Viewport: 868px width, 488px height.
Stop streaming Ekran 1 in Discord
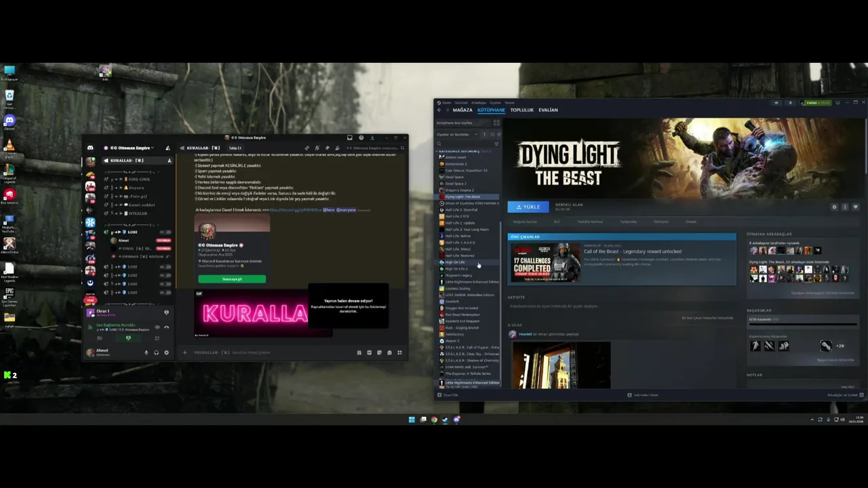pyautogui.click(x=166, y=312)
